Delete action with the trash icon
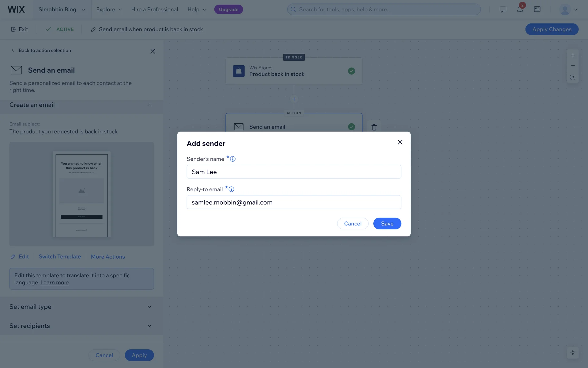The height and width of the screenshot is (368, 588). coord(374,127)
